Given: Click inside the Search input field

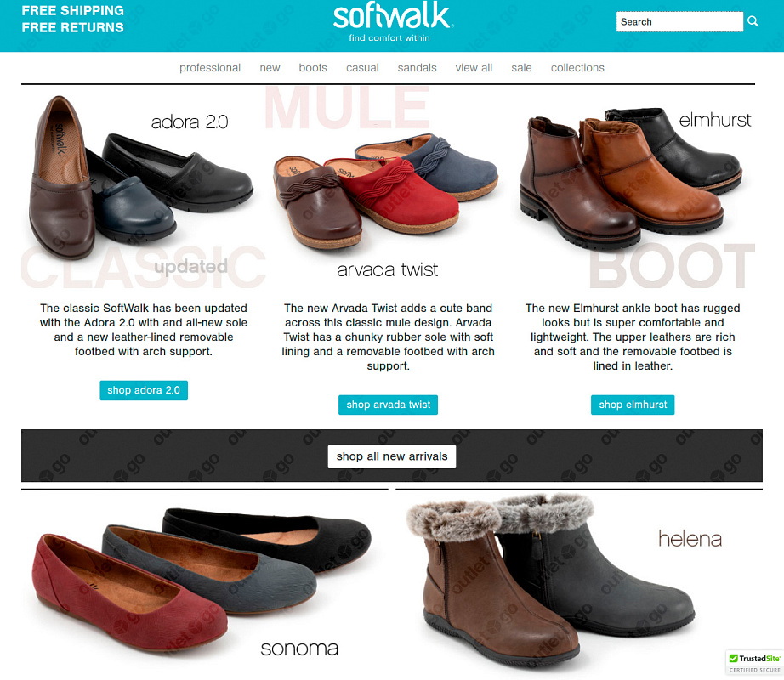Looking at the screenshot, I should pos(679,21).
